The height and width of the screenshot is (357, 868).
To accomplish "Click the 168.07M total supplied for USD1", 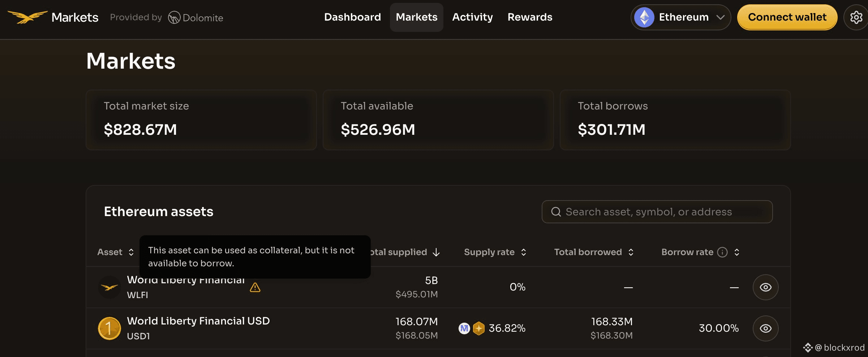I will [x=417, y=322].
